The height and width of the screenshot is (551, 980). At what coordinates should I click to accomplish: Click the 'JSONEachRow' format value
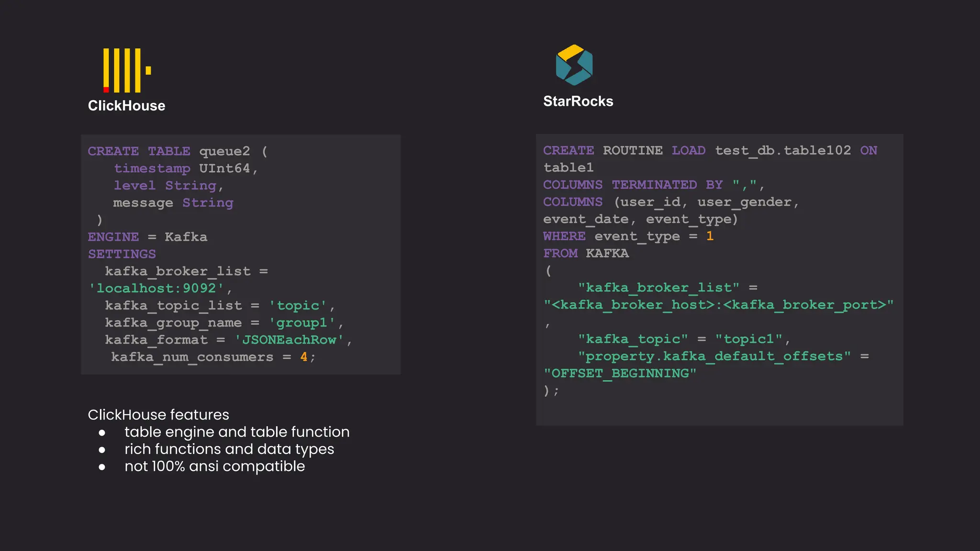[289, 340]
